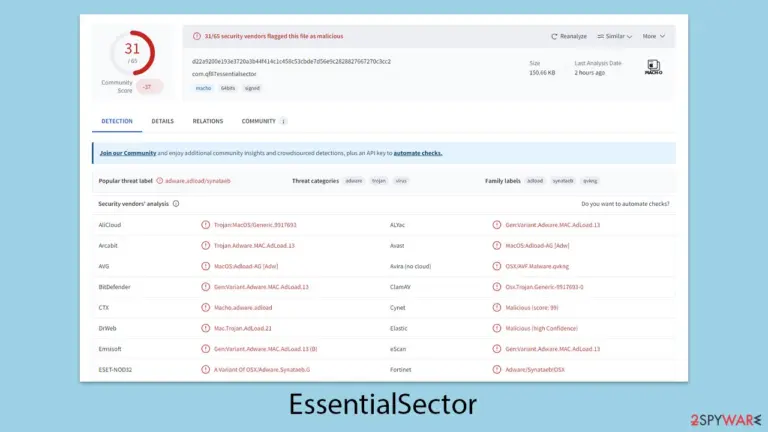Click the Macho.adware.adload detection result
This screenshot has width=768, height=432.
point(243,308)
